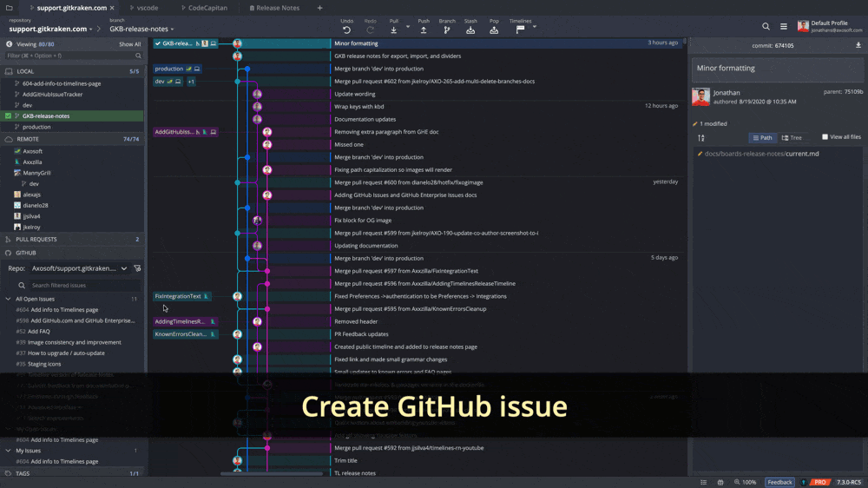Click the list icon in status bar
868x488 pixels.
point(704,483)
